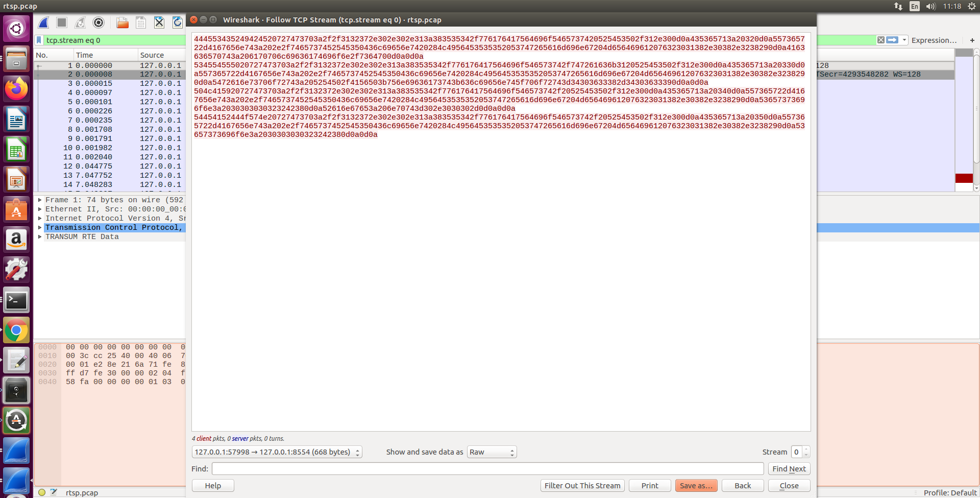Expand Internet Protocol Version 4 node

tap(40, 219)
